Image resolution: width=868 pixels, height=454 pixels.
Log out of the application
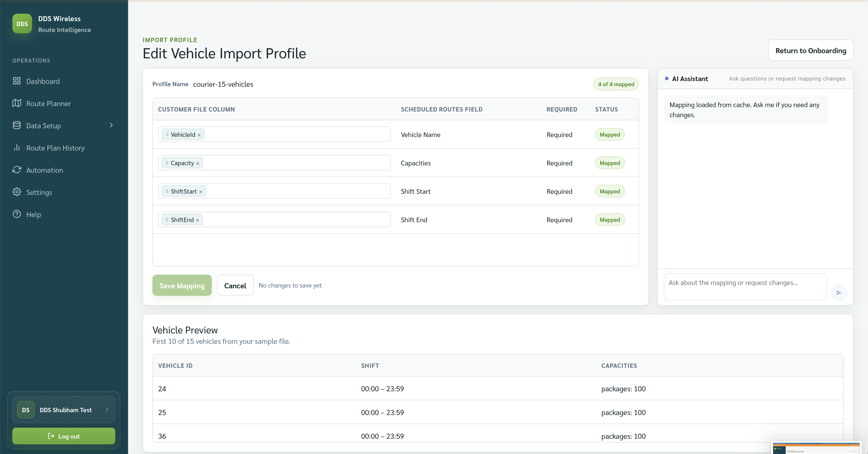tap(64, 436)
